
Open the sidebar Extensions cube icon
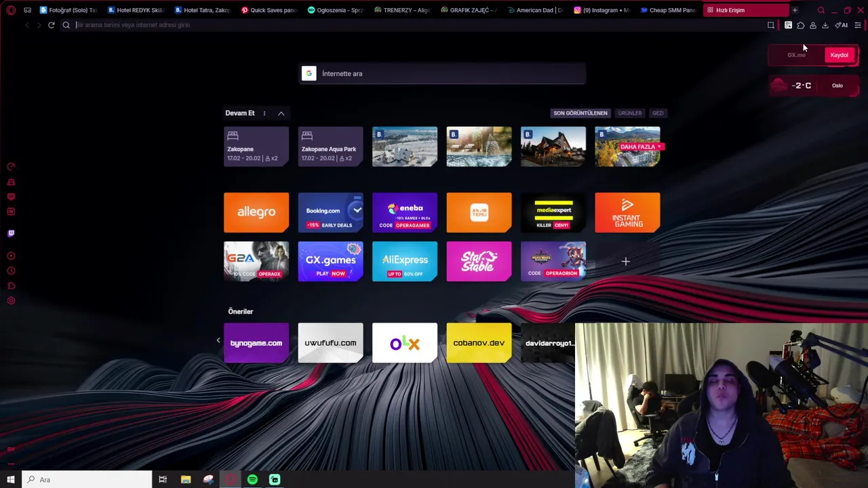(11, 286)
